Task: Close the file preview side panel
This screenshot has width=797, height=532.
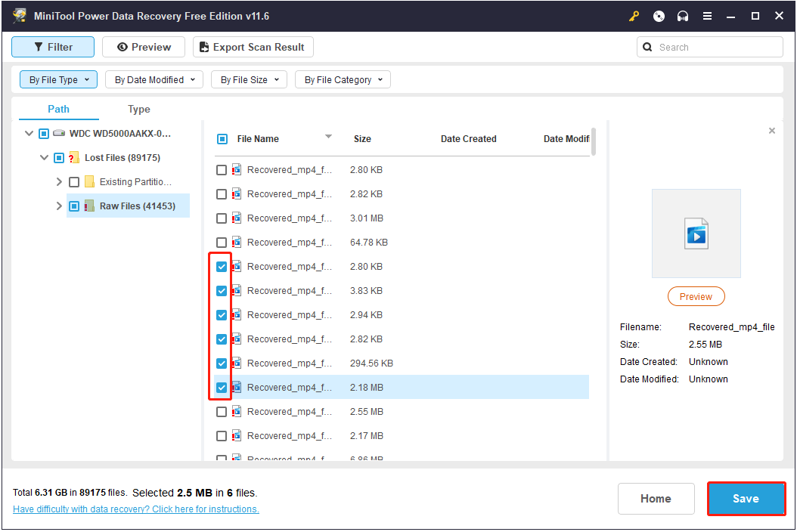Action: pyautogui.click(x=772, y=131)
